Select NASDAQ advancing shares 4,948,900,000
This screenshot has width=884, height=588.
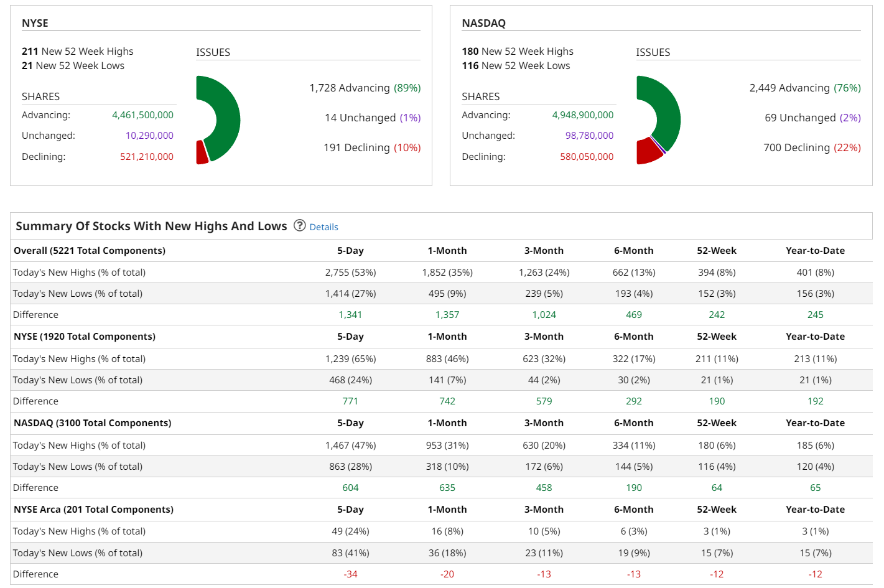(583, 115)
